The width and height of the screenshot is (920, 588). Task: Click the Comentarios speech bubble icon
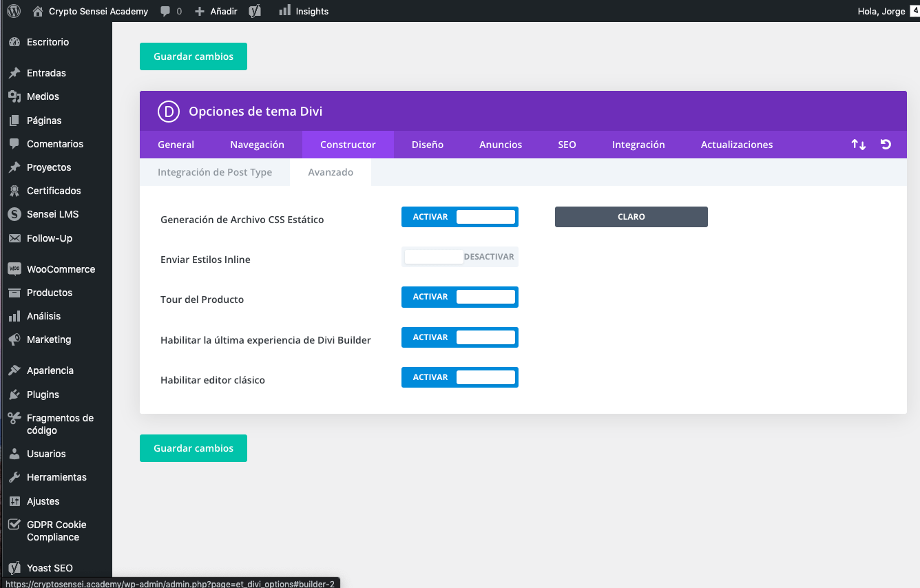pos(14,144)
